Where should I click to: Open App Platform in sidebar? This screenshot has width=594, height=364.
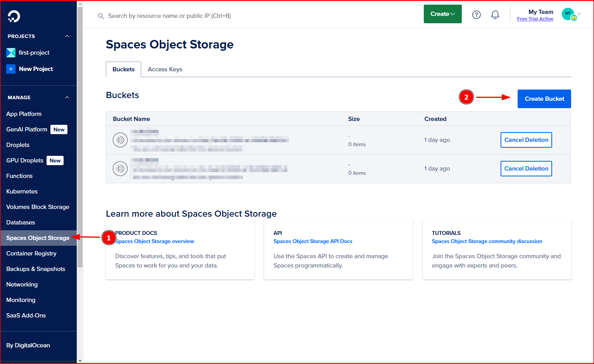[24, 114]
